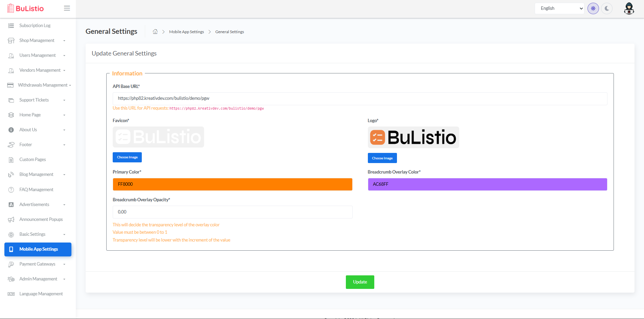Click the Advertisements icon
The height and width of the screenshot is (319, 644).
(x=11, y=205)
